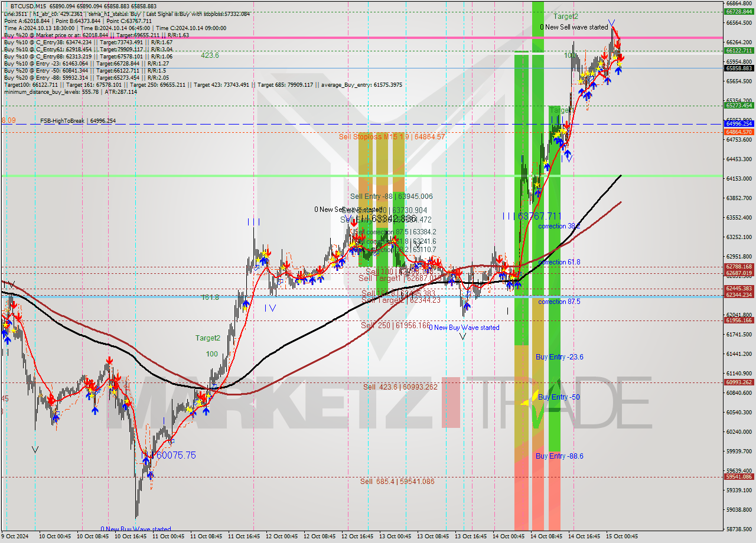Click the 62344.234 price tag
The image size is (756, 543).
pos(738,295)
